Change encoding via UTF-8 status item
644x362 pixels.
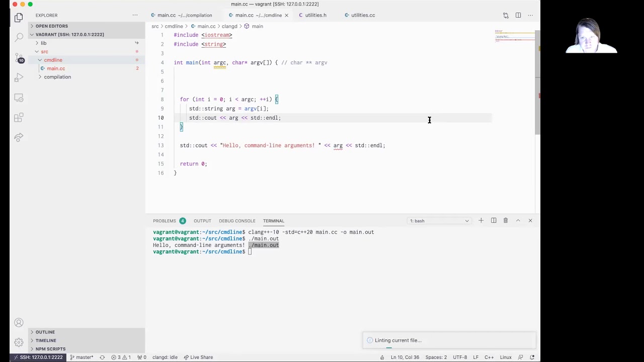point(460,357)
